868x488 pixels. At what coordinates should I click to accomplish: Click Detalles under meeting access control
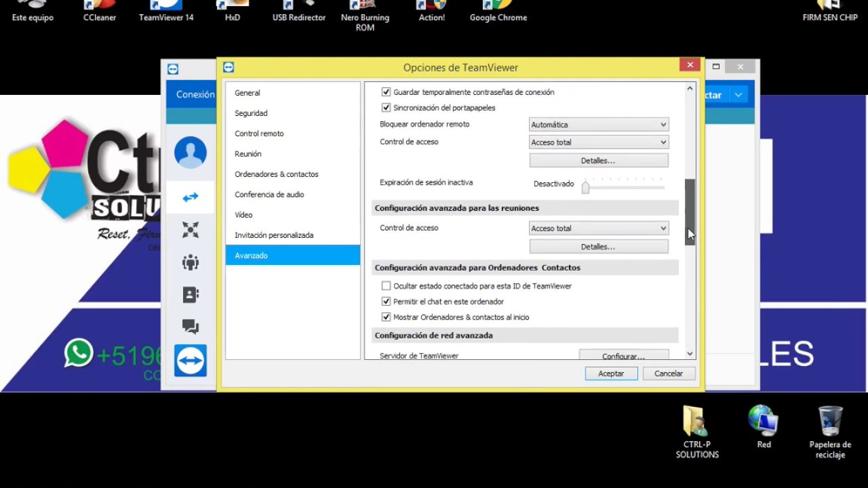[x=599, y=247]
